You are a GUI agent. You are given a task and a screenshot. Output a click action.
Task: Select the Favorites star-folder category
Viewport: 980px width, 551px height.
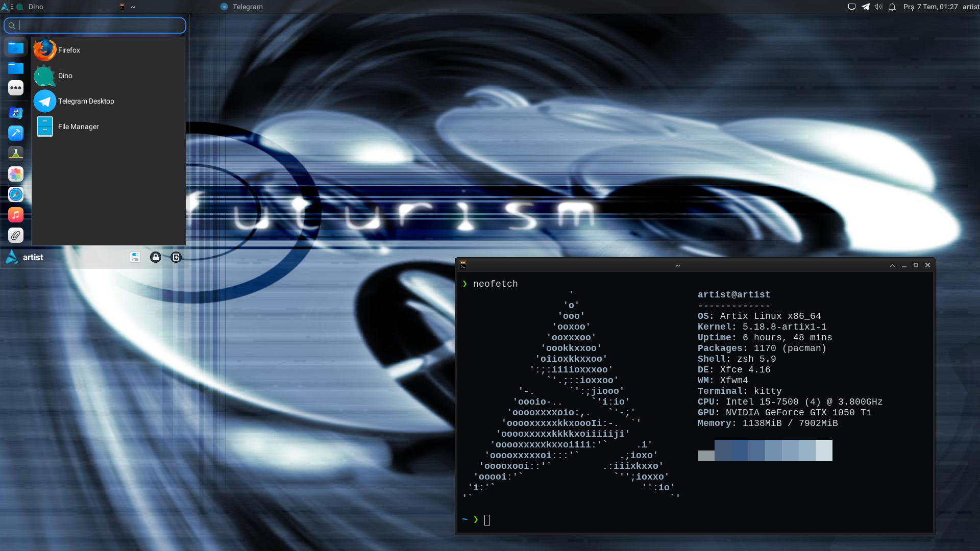16,47
